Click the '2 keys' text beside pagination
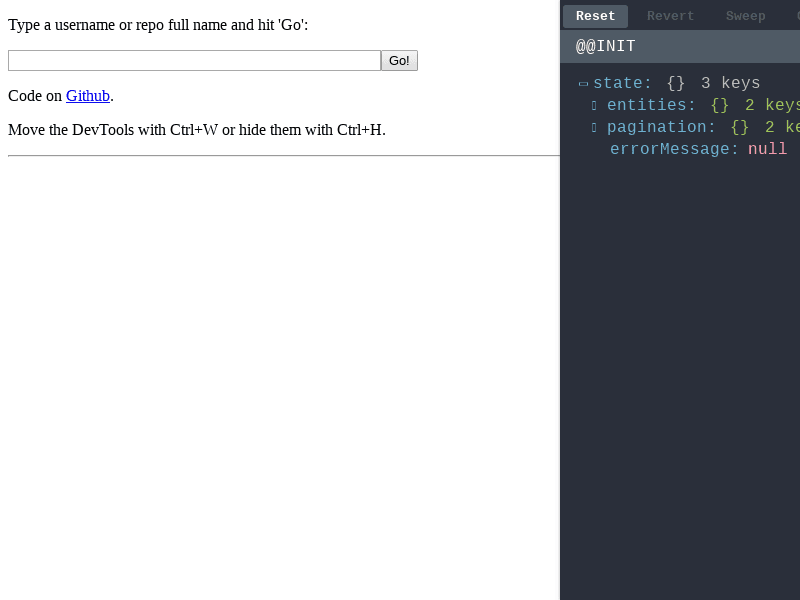This screenshot has height=600, width=800. click(x=789, y=127)
